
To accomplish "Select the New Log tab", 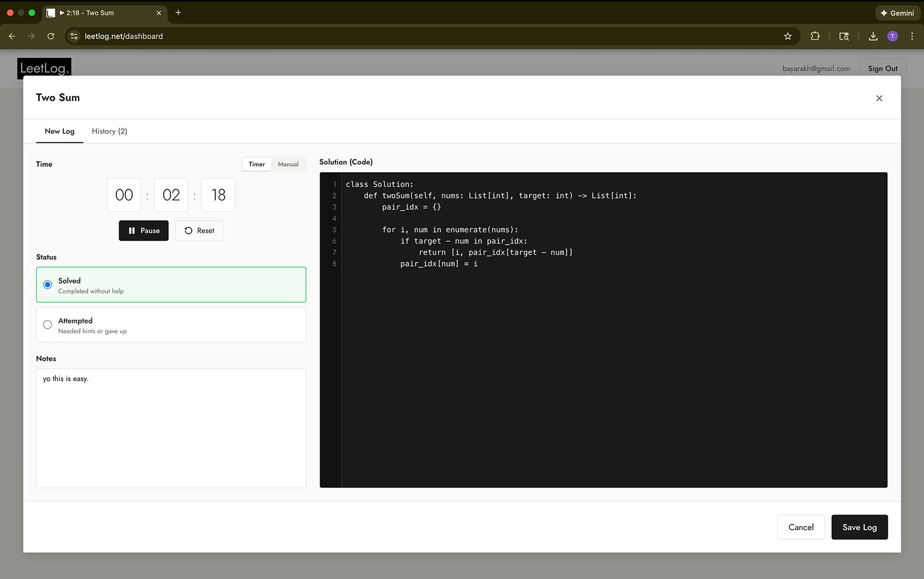I will tap(59, 131).
